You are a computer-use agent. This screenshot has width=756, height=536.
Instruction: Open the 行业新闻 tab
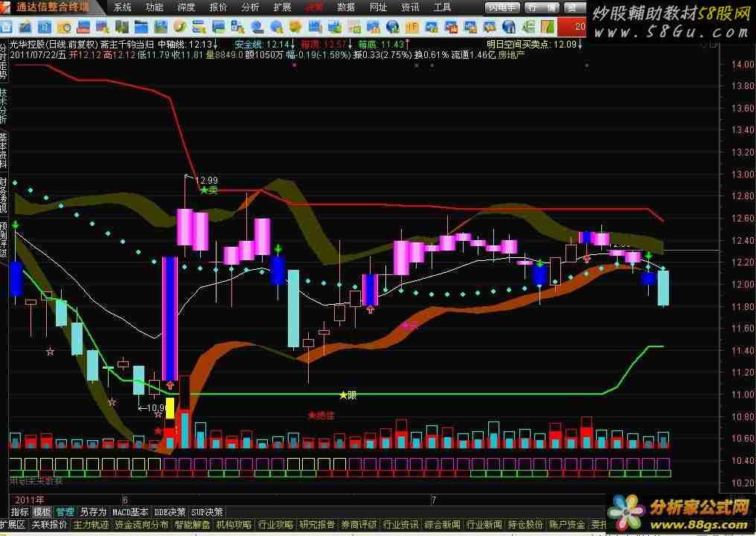(x=484, y=524)
